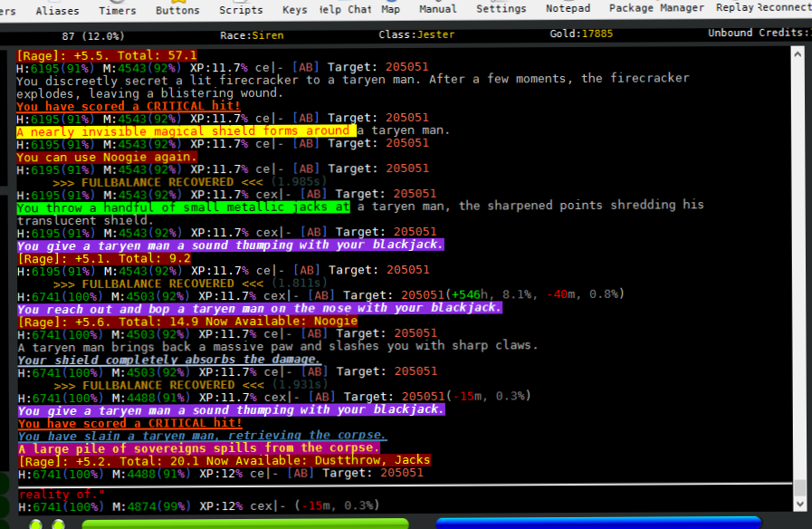Click 'A large pile of sovereigns spills' line
Viewport: 812px width, 529px height.
(199, 448)
